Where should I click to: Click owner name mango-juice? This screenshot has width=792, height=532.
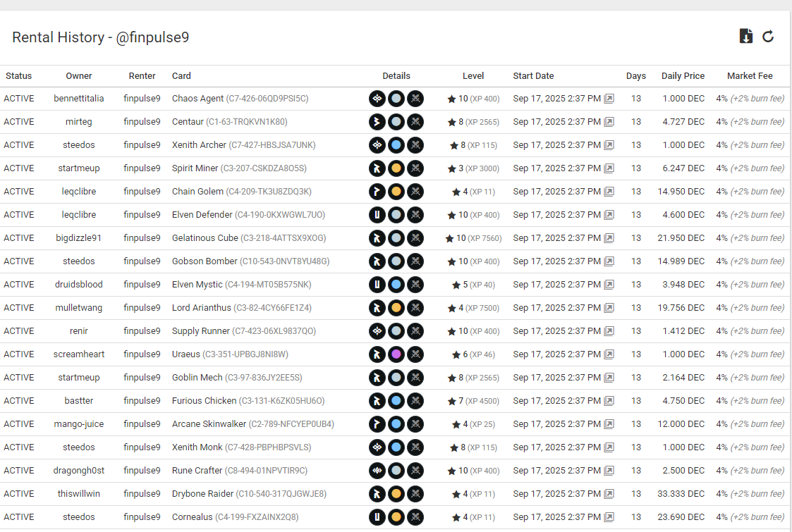[79, 424]
